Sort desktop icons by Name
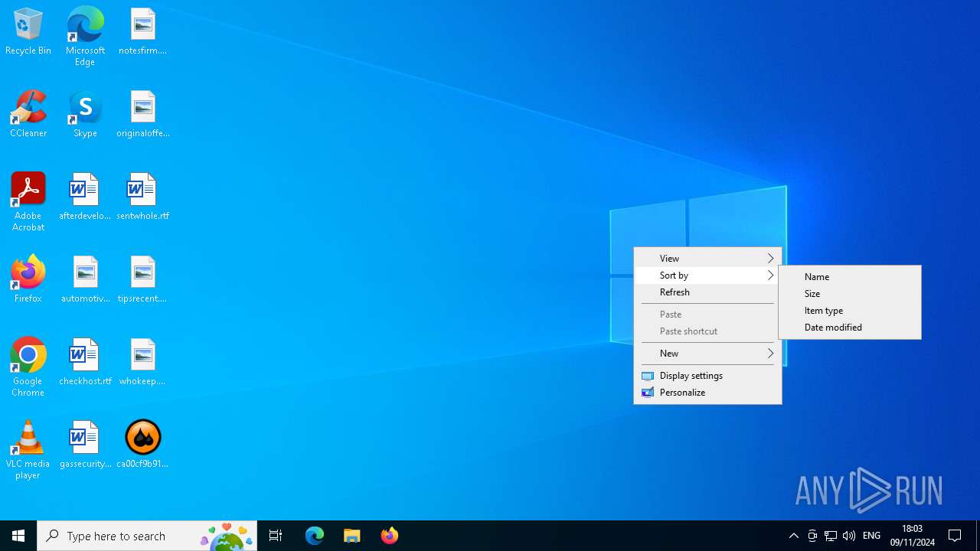The image size is (980, 551). pyautogui.click(x=850, y=277)
